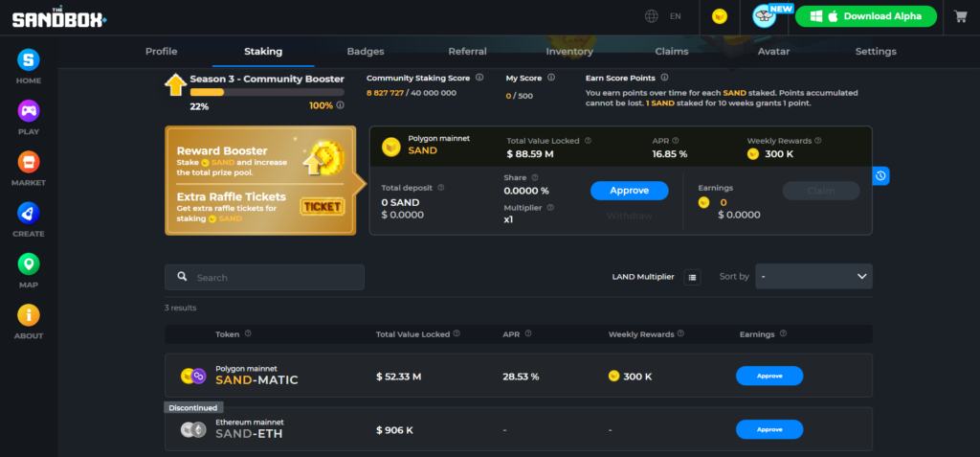This screenshot has width=980, height=457.
Task: Open the shopping cart
Action: (960, 16)
